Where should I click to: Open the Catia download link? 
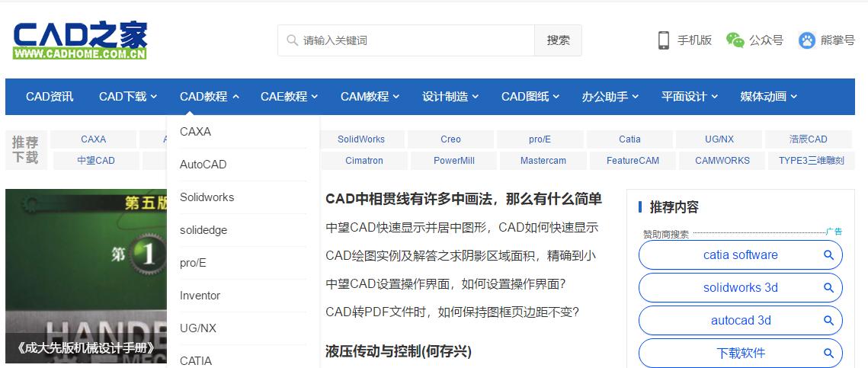pyautogui.click(x=629, y=139)
